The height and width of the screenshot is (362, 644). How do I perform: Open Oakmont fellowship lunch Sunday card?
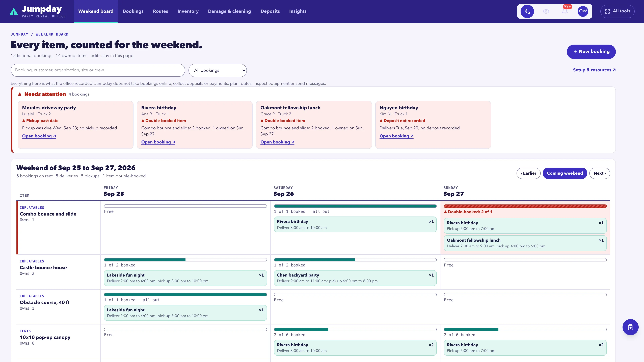point(525,243)
